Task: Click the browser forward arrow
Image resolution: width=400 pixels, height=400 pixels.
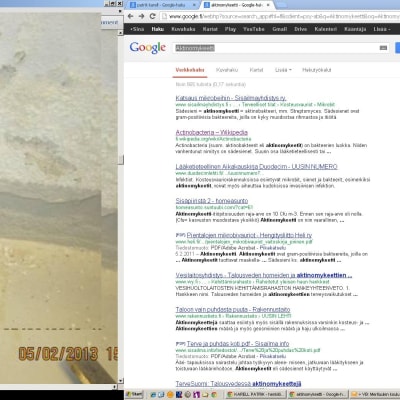Action: point(141,16)
